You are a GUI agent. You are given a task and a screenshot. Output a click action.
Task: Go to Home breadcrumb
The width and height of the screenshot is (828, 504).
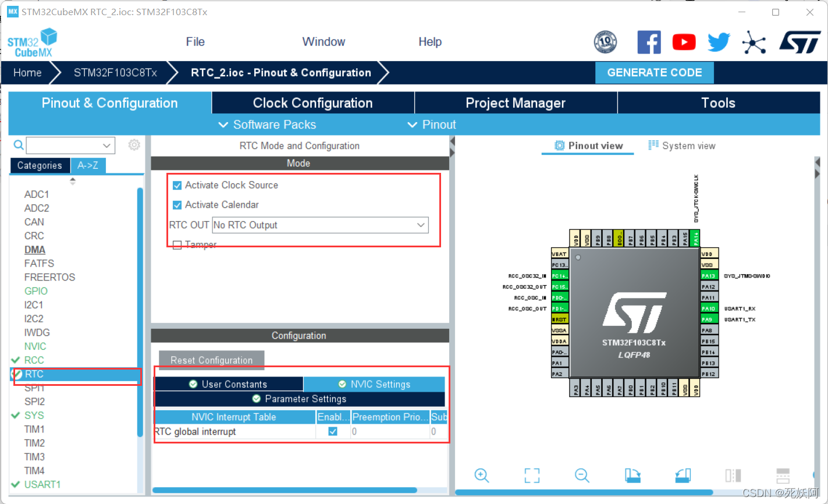click(27, 73)
